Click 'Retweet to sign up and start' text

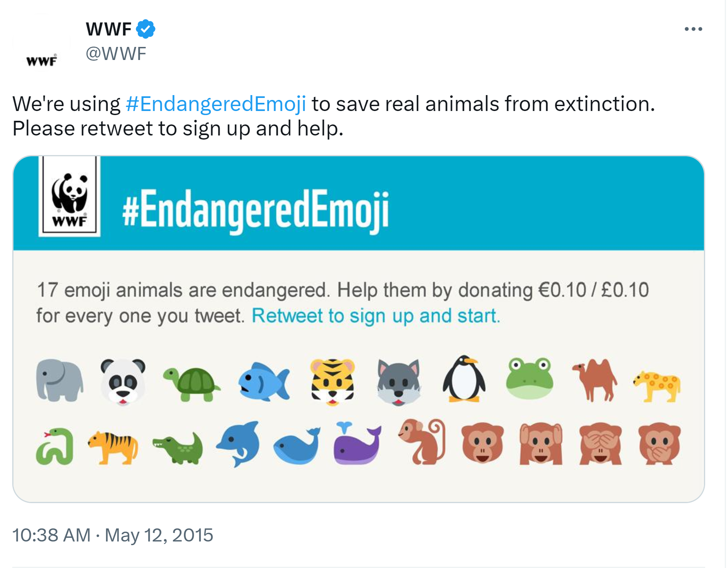(x=376, y=316)
